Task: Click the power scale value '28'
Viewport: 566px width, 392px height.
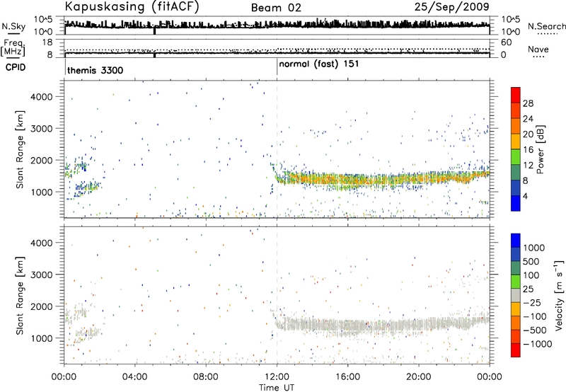Action: [528, 103]
